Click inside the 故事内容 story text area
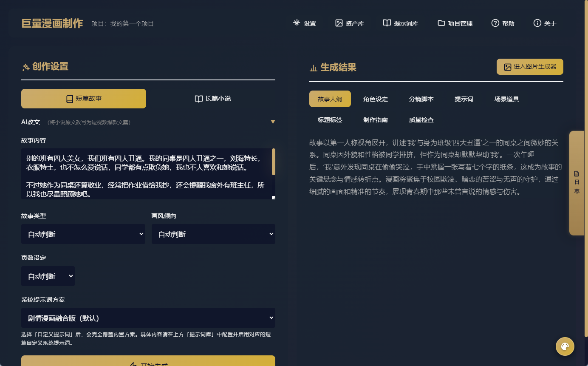The height and width of the screenshot is (366, 588). coord(148,174)
